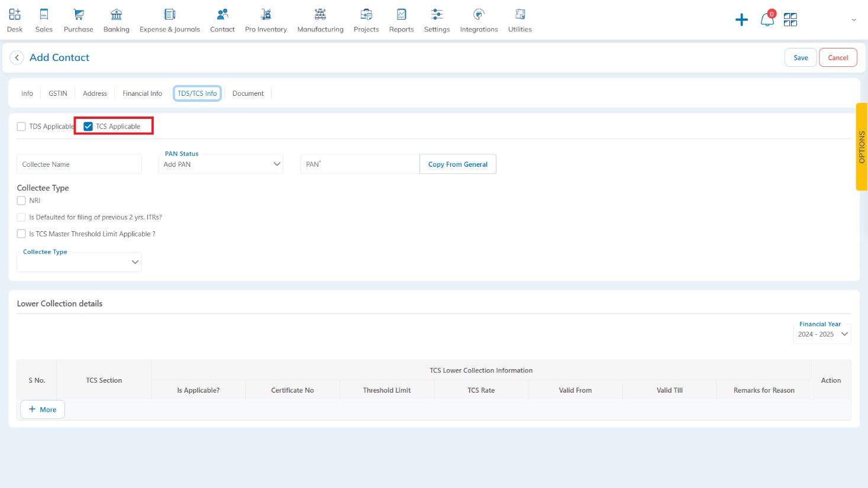Open the PAN Status dropdown

(221, 164)
